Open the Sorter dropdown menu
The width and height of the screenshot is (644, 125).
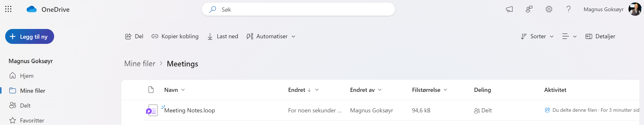click(537, 37)
